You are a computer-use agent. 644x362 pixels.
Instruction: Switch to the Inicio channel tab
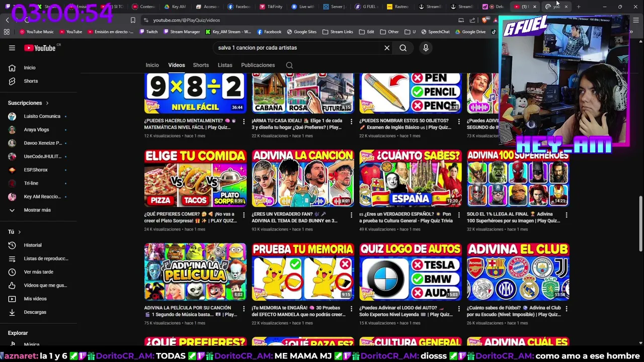tap(152, 65)
